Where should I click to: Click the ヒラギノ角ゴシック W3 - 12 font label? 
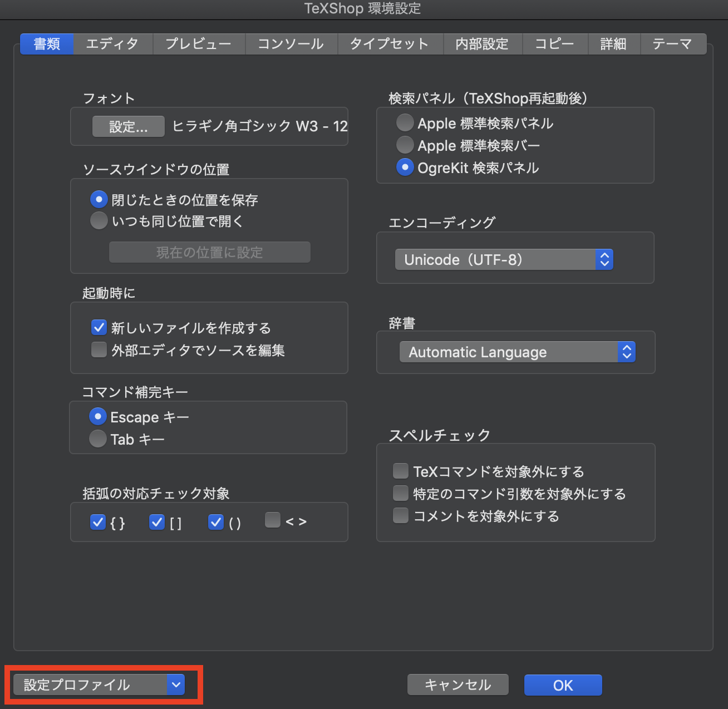coord(260,126)
